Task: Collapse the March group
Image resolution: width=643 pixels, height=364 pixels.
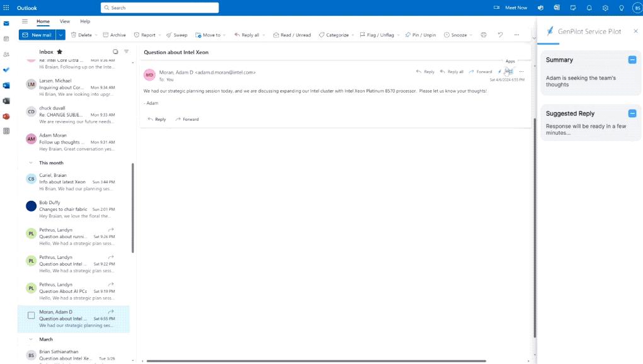Action: [31, 339]
